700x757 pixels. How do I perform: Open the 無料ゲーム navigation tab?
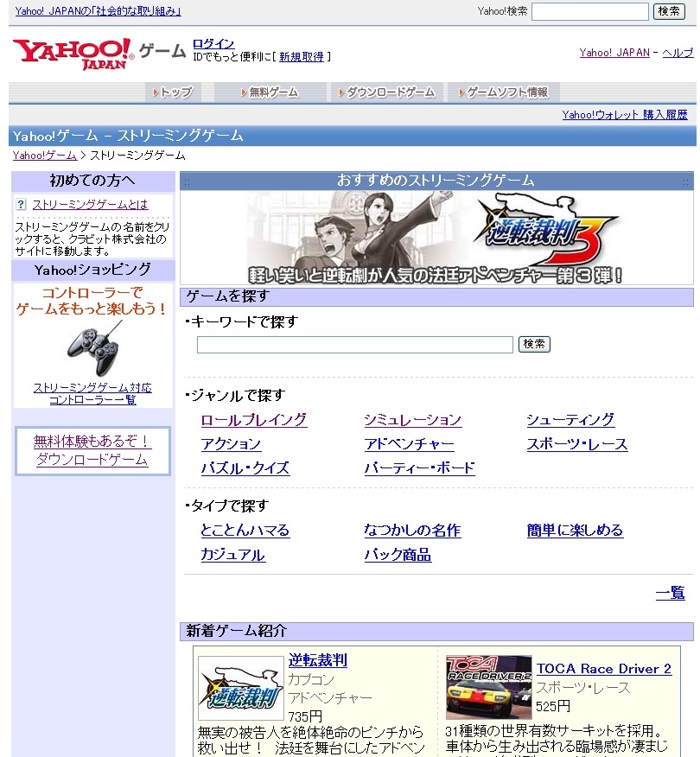[270, 92]
